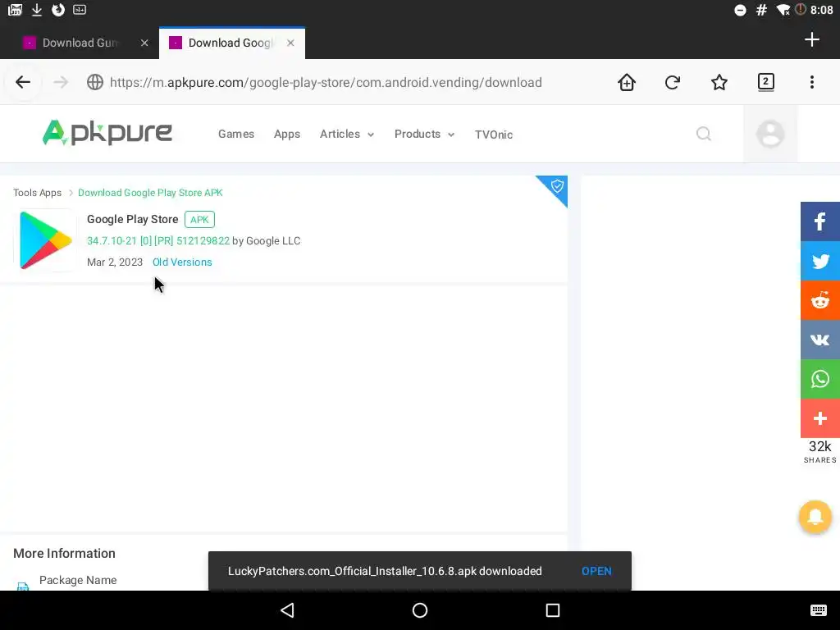Close the Download Google tab
840x630 pixels.
coord(290,43)
